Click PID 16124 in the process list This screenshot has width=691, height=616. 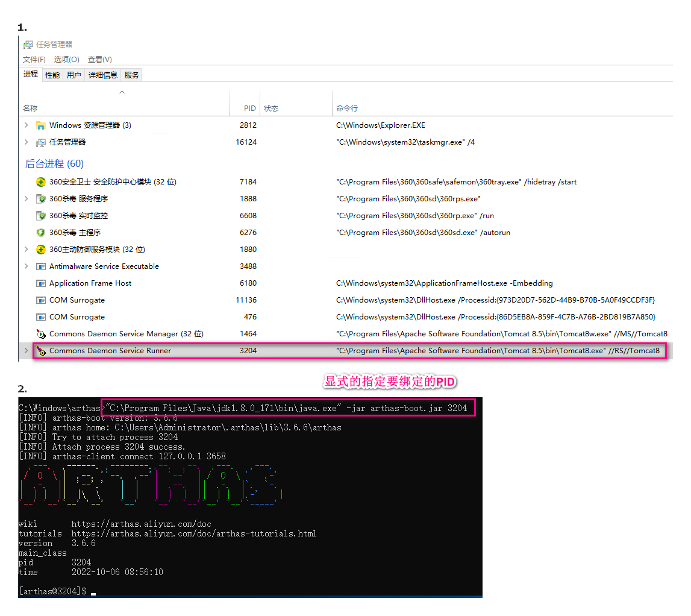coord(246,142)
